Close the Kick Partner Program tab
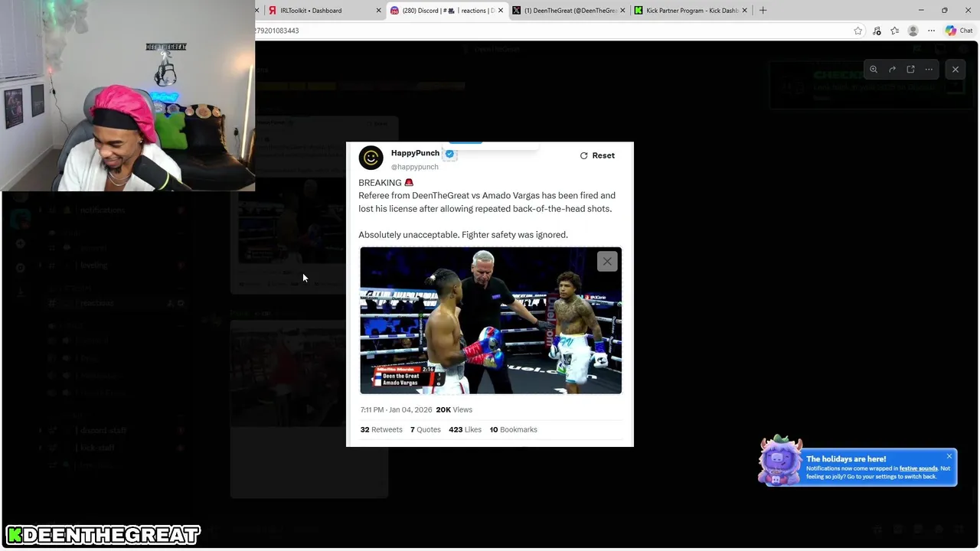This screenshot has width=980, height=551. coord(745,11)
